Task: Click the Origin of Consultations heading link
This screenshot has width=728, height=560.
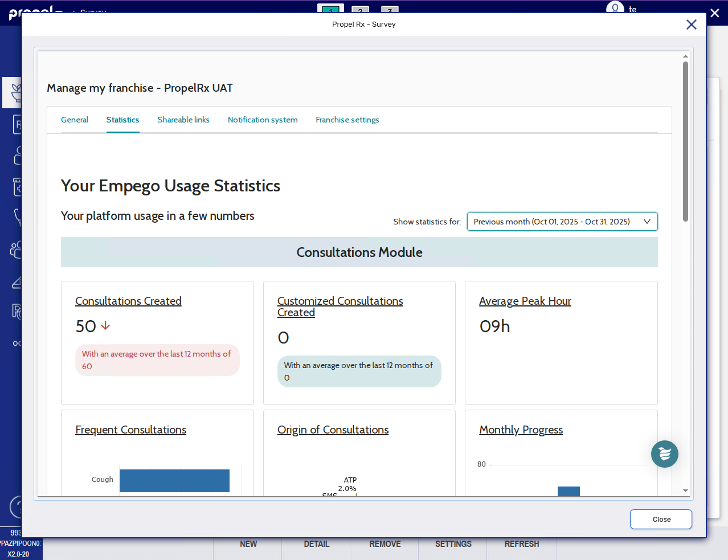Action: pyautogui.click(x=333, y=430)
